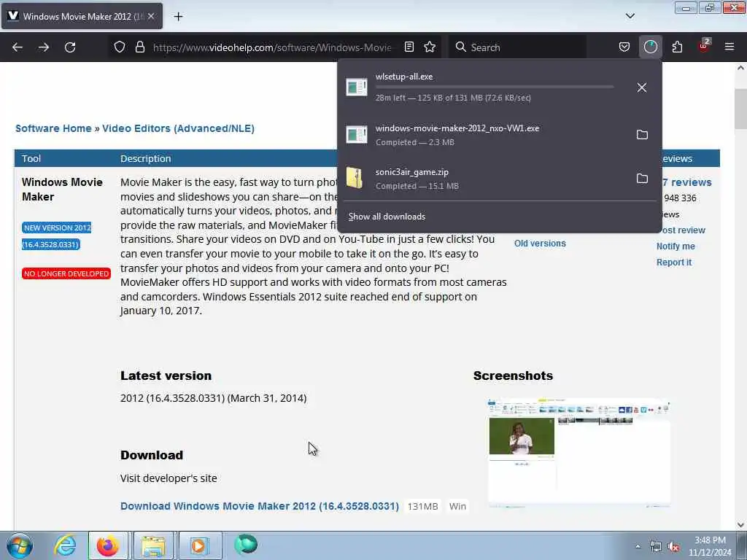747x560 pixels.
Task: Click the page scrollbar down arrow
Action: tap(740, 525)
